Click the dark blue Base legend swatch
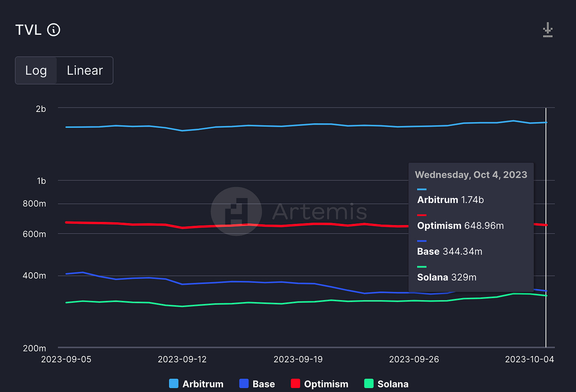 click(x=244, y=383)
